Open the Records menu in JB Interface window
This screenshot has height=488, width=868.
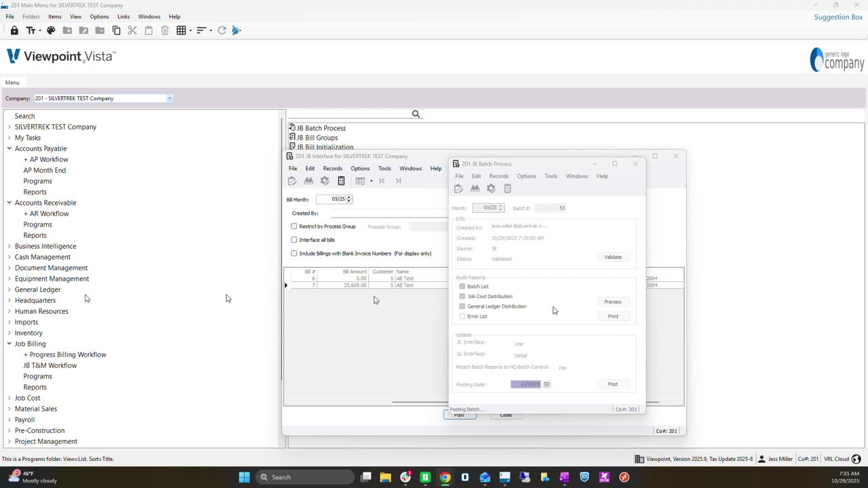tap(332, 168)
